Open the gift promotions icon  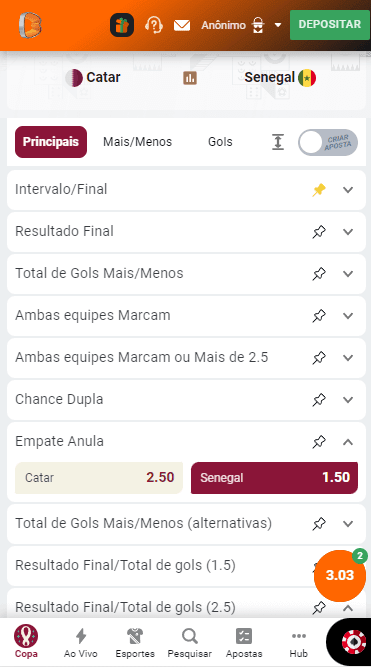pyautogui.click(x=122, y=25)
